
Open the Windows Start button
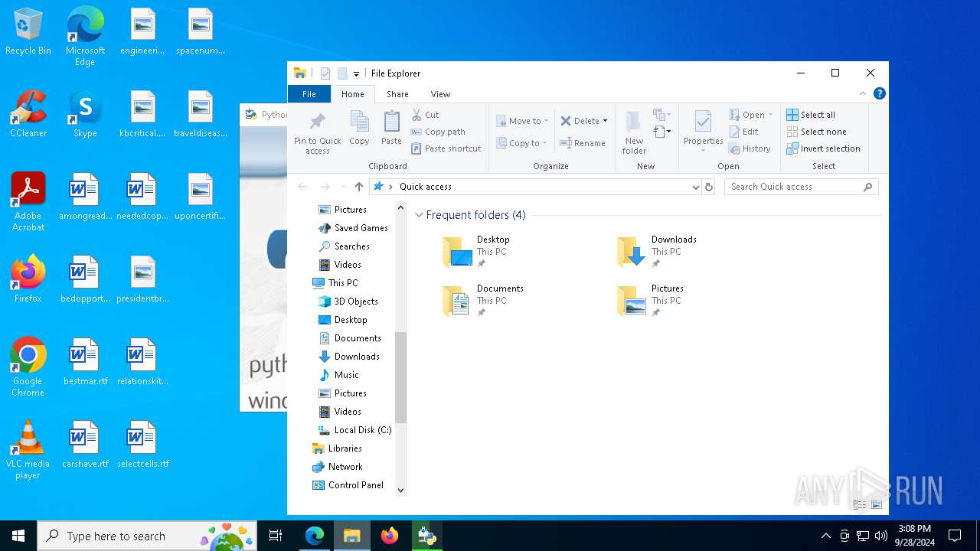tap(18, 536)
